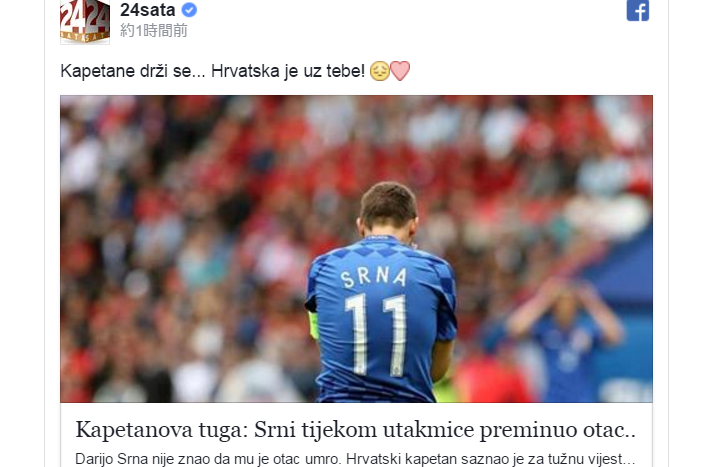Click Srna's bowed head in the photo
The image size is (709, 467).
tap(388, 210)
